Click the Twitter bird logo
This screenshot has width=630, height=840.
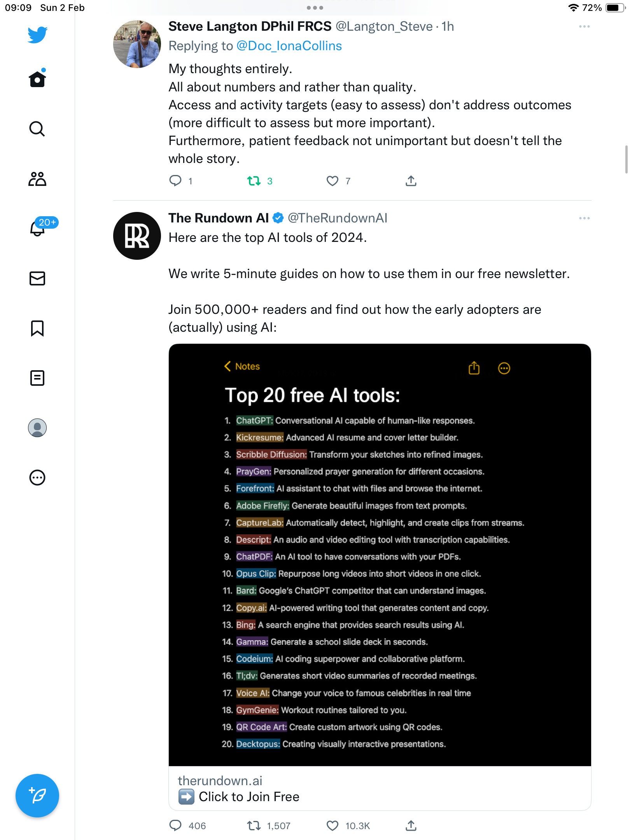click(37, 35)
